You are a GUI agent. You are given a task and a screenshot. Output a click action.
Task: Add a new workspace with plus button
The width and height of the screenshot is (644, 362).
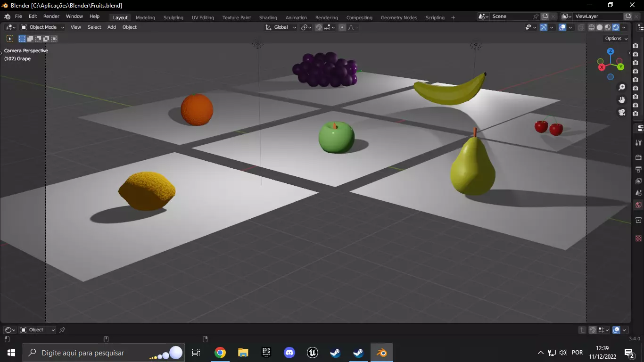point(453,17)
